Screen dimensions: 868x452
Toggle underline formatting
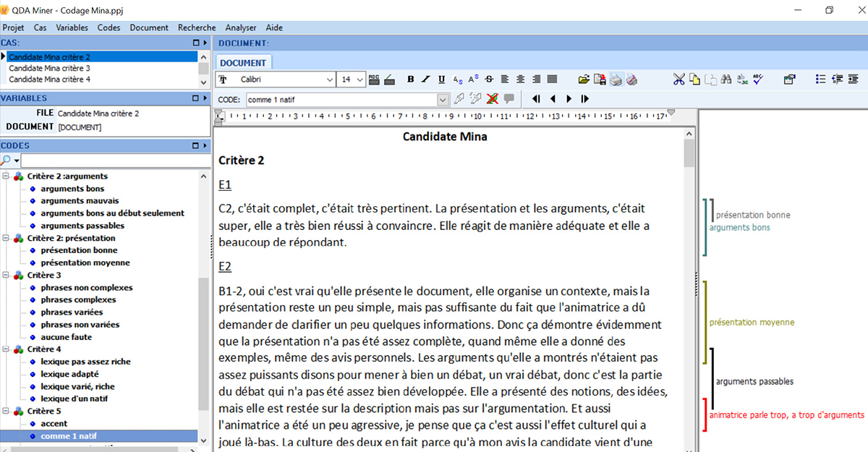click(x=441, y=80)
